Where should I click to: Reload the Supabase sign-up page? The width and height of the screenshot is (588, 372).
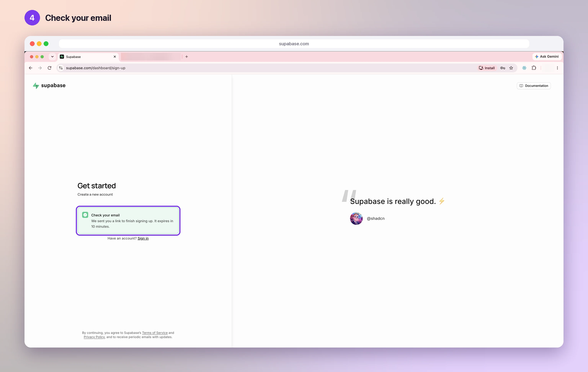(50, 68)
